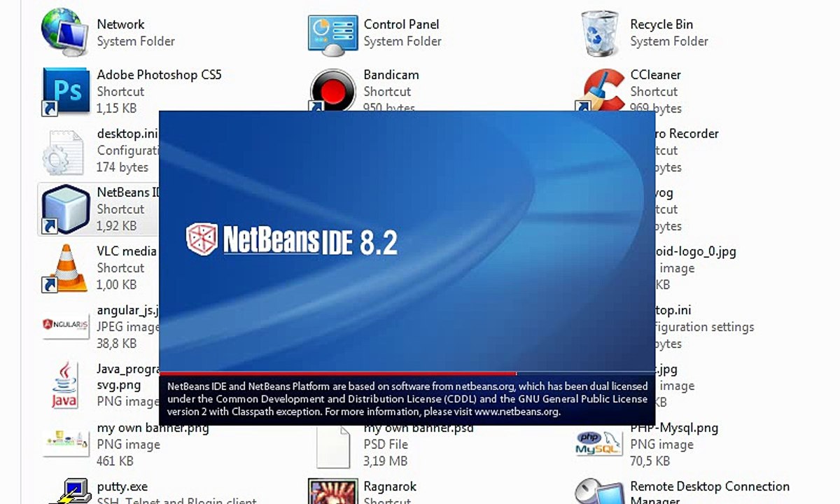Click the "Adobe Photoshop CS5" name label

tap(159, 75)
